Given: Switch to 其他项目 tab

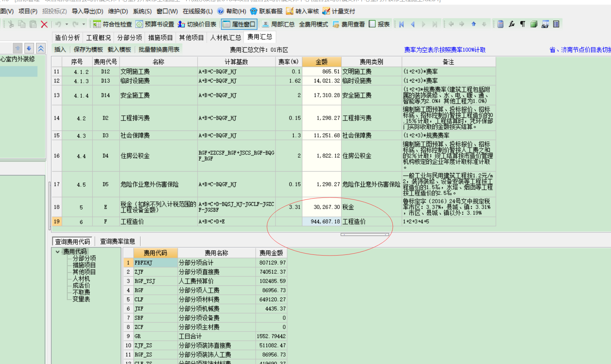Looking at the screenshot, I should [x=191, y=38].
